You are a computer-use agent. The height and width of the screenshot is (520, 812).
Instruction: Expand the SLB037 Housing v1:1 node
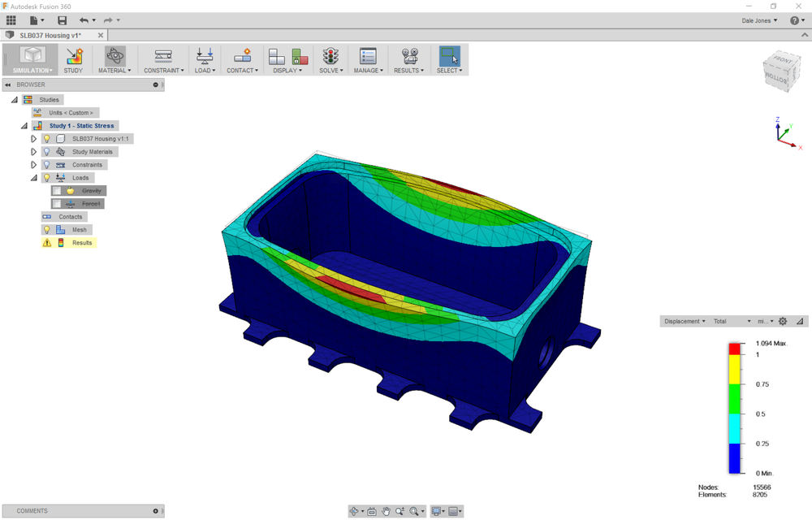(33, 139)
